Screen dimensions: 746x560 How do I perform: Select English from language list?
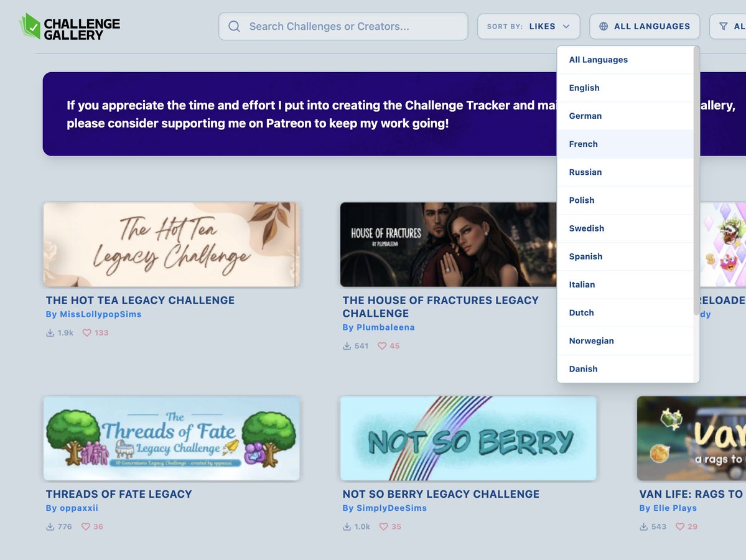[x=625, y=88]
